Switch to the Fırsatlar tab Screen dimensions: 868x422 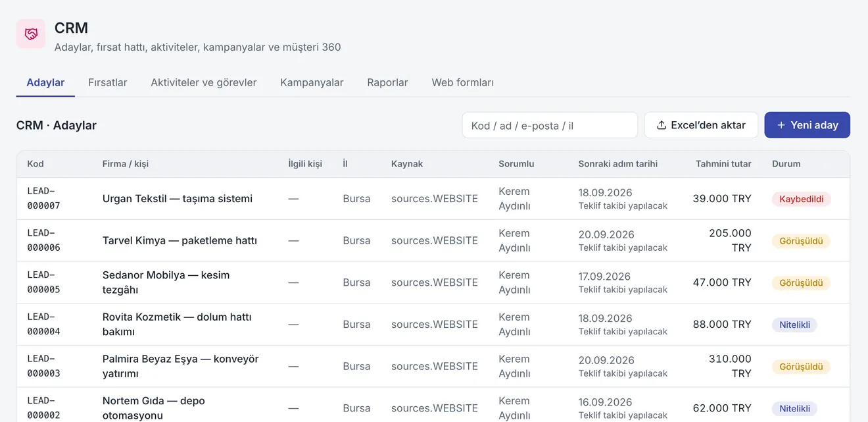108,82
